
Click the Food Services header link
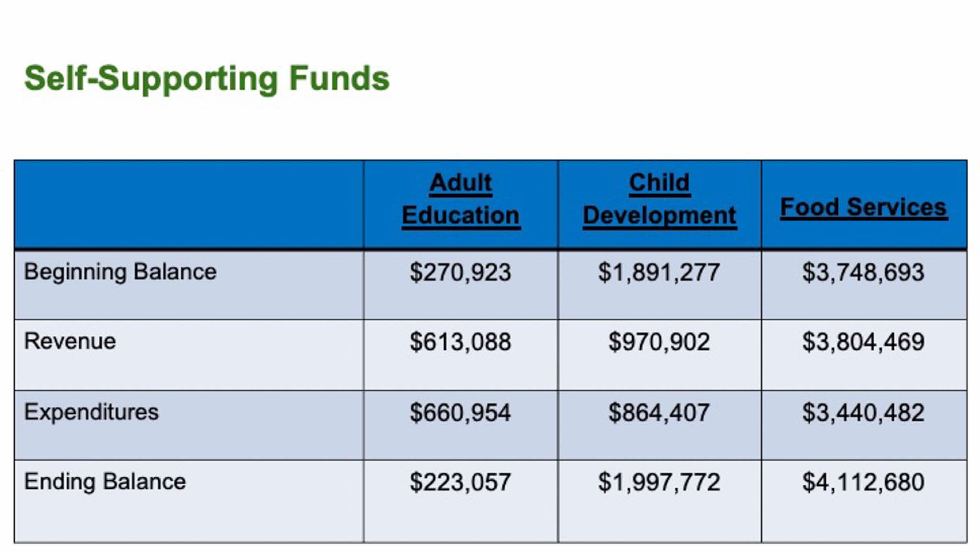pos(864,207)
